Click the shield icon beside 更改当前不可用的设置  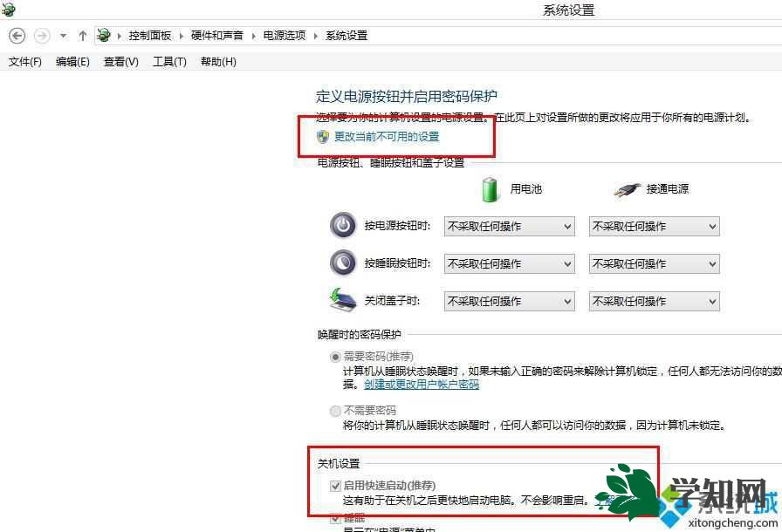click(323, 137)
